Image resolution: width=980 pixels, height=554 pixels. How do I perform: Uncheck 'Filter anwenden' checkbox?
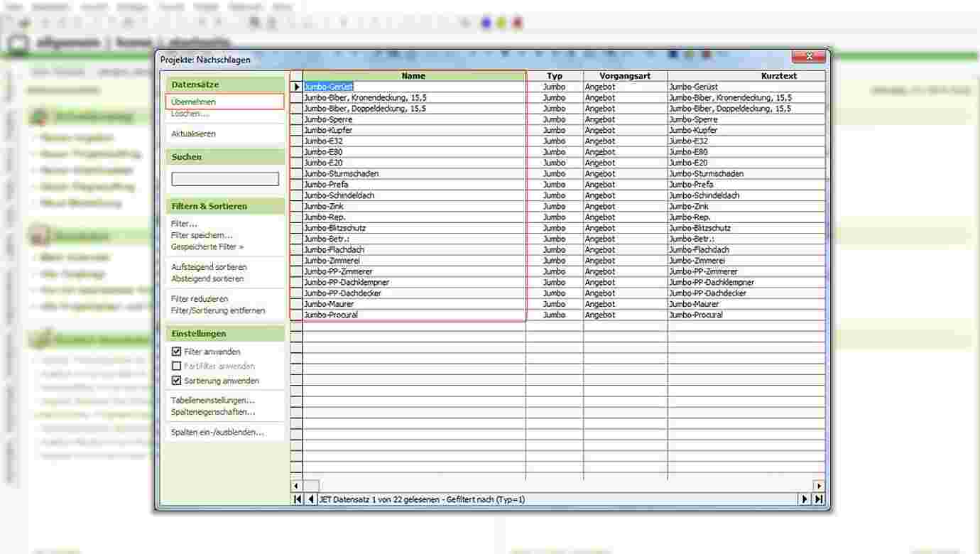click(177, 352)
